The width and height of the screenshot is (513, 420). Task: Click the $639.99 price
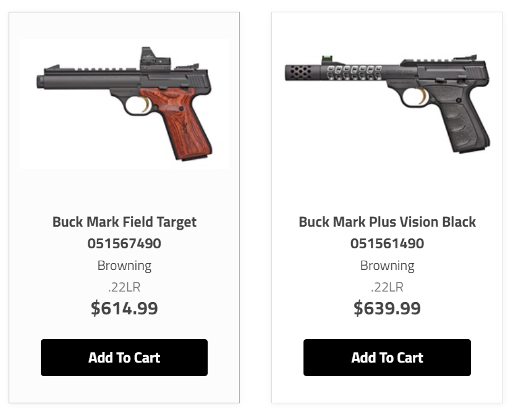[387, 308]
